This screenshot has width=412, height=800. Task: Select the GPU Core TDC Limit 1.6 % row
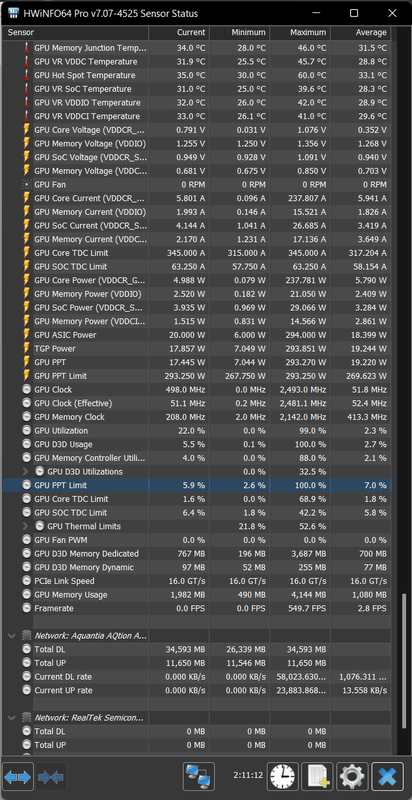point(197,499)
